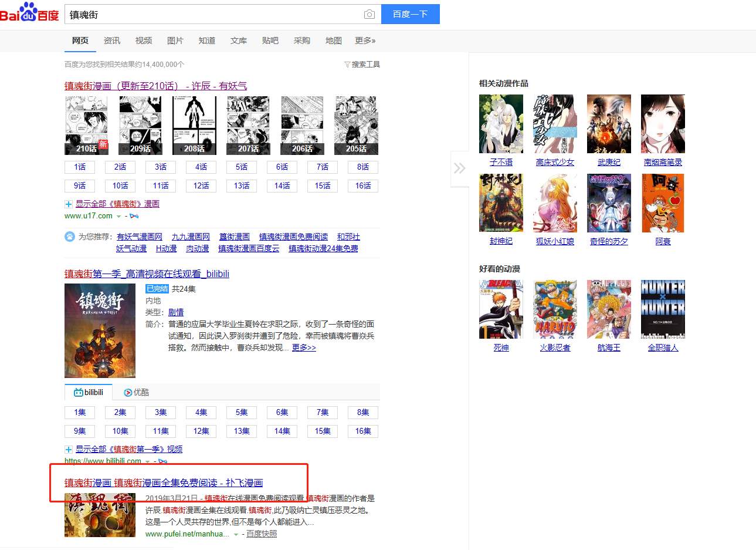Open 镇魂街第一季 bilibili result title
Screen dimensions: 756x550
[x=147, y=274]
